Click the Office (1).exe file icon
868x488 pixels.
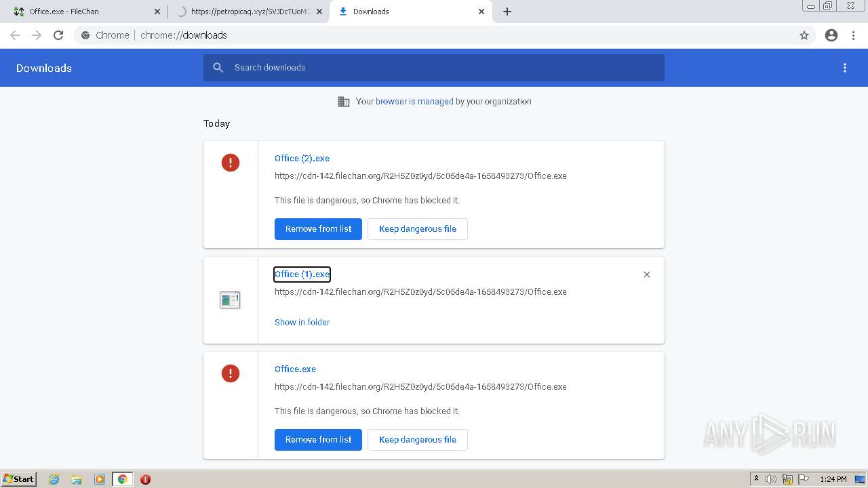pyautogui.click(x=230, y=300)
